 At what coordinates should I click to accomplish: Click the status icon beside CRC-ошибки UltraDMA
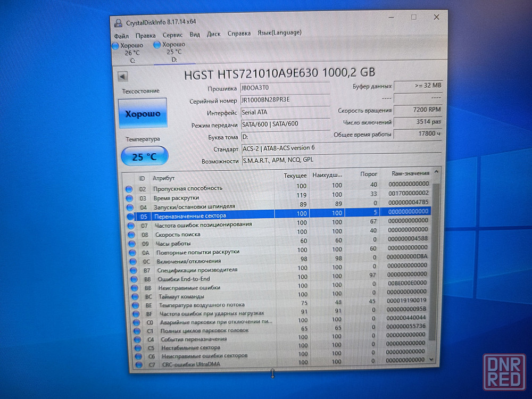[x=139, y=365]
